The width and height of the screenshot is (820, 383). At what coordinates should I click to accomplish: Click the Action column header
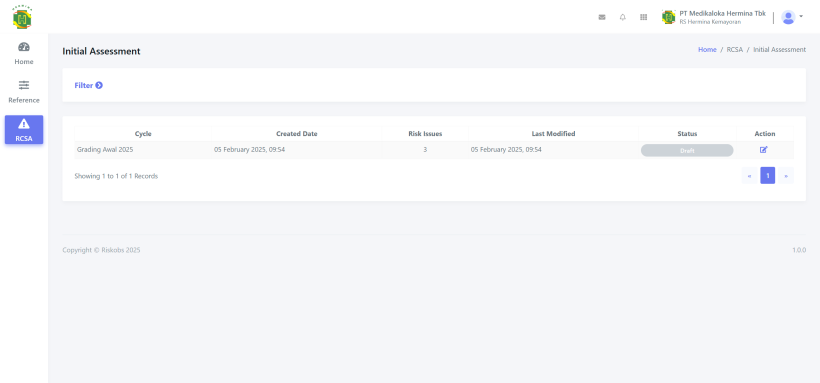click(765, 134)
